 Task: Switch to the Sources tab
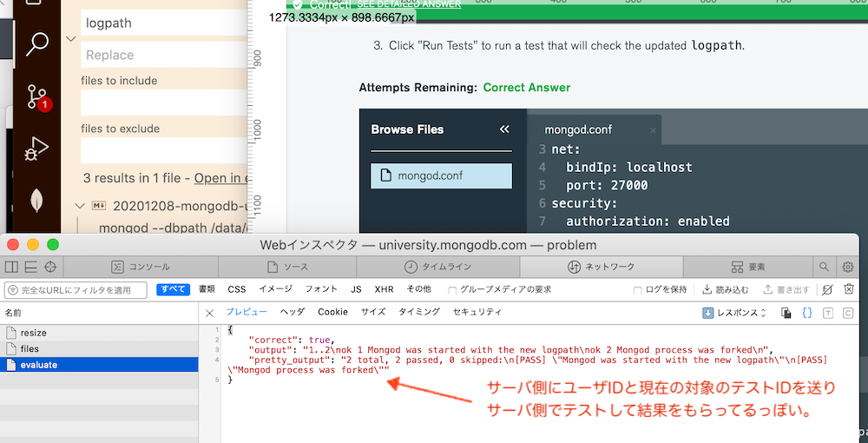(287, 267)
